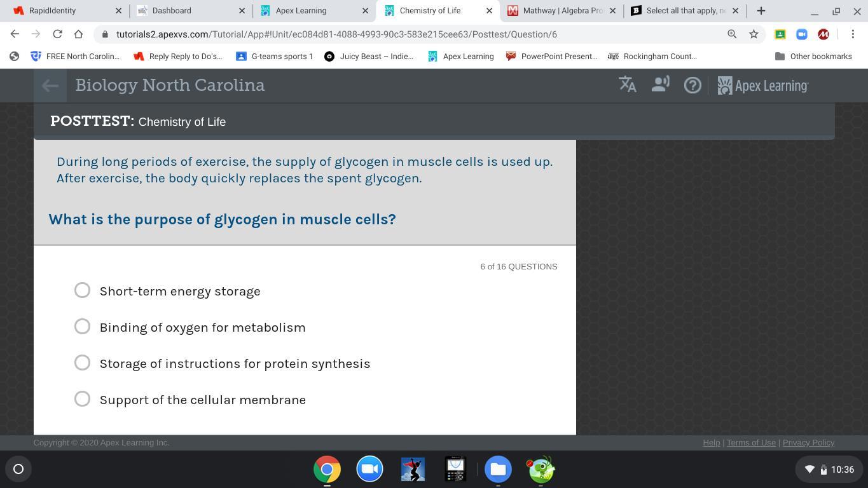Open the Zoom extension icon
The height and width of the screenshot is (488, 868).
pos(802,34)
